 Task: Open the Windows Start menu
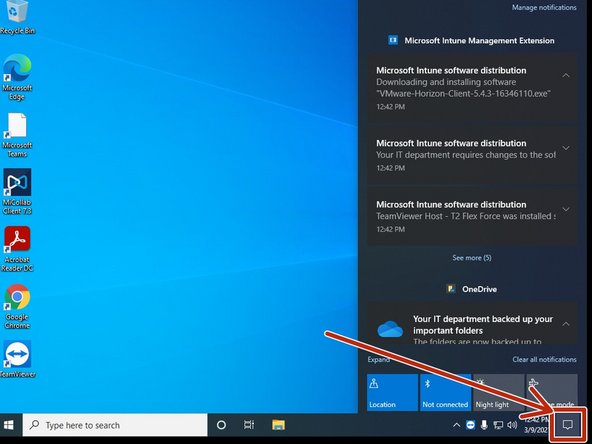[x=9, y=425]
